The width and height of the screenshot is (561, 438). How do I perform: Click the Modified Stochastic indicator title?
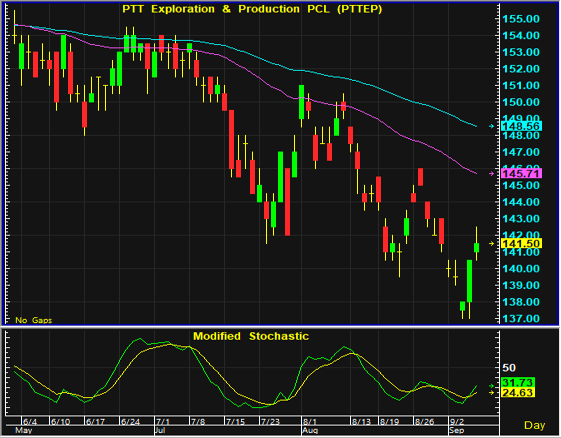coord(251,336)
